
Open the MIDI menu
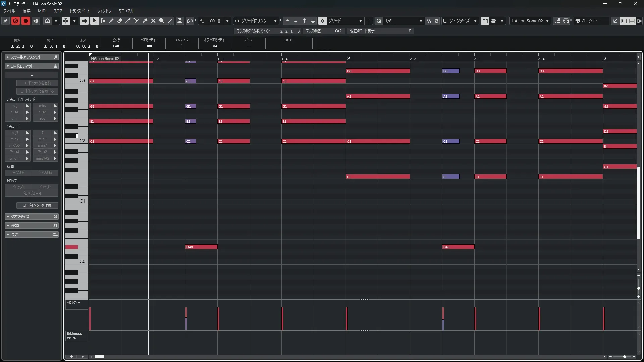click(42, 11)
